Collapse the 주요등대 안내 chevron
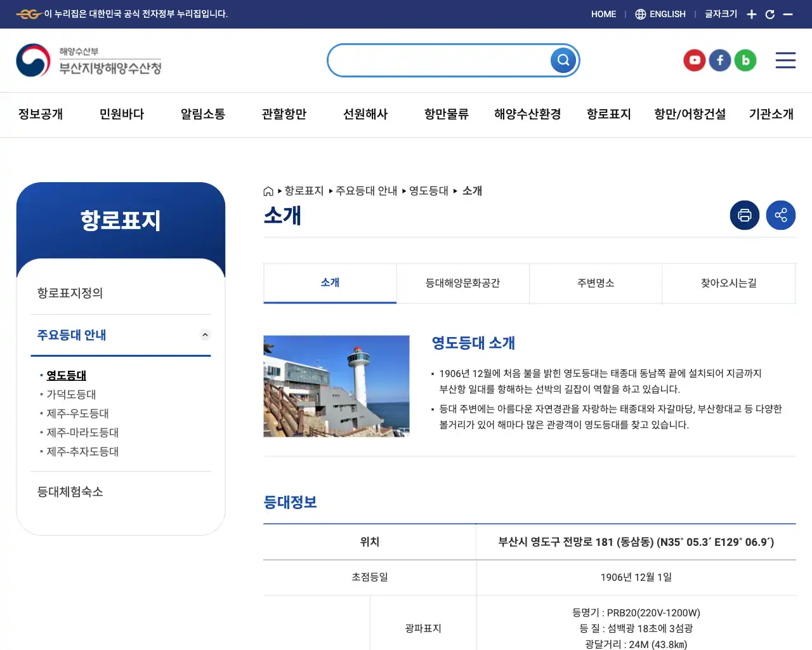Viewport: 812px width, 650px height. pyautogui.click(x=205, y=335)
